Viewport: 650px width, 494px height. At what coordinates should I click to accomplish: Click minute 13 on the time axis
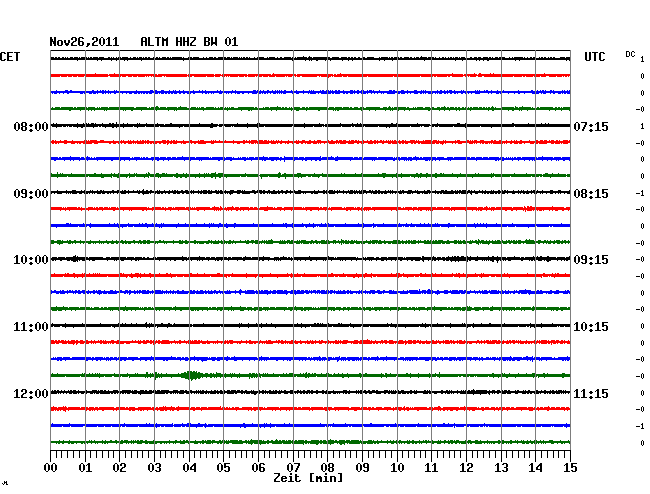pos(501,468)
